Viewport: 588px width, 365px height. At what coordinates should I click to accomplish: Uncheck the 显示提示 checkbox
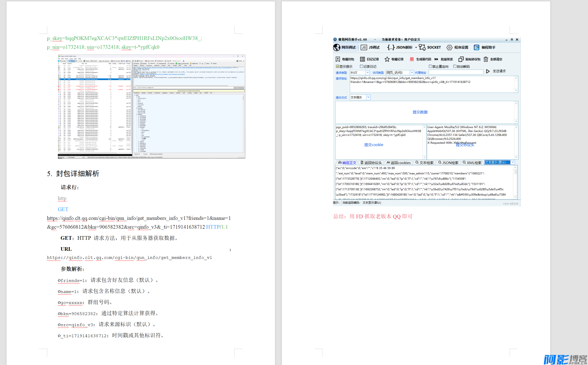pyautogui.click(x=337, y=66)
